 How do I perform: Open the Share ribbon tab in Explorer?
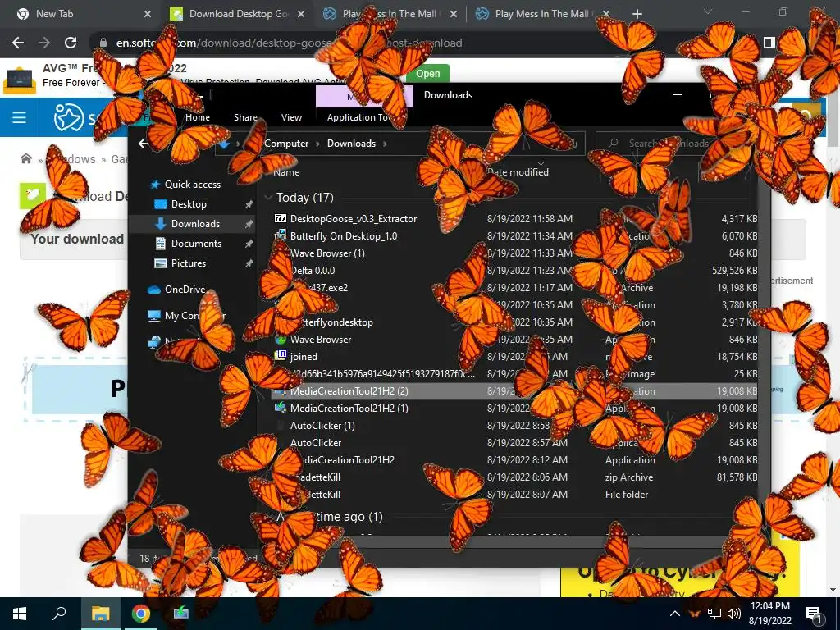click(245, 117)
